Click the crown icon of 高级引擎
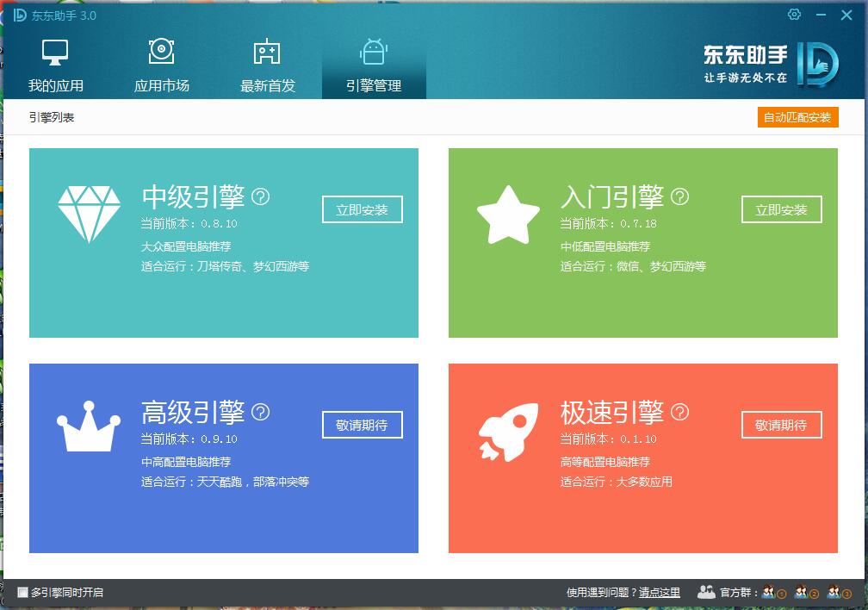The width and height of the screenshot is (868, 610). [89, 426]
